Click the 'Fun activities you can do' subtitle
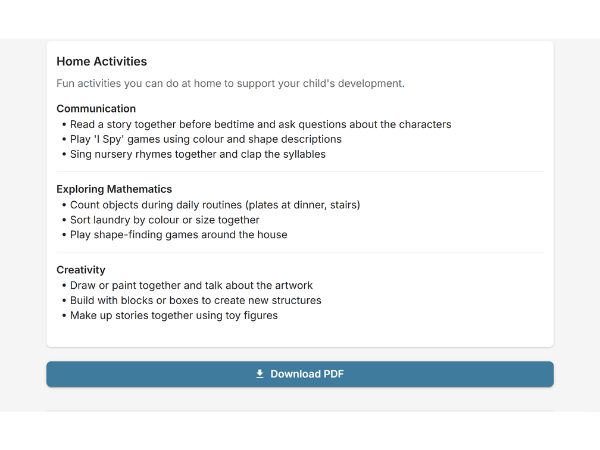 230,84
